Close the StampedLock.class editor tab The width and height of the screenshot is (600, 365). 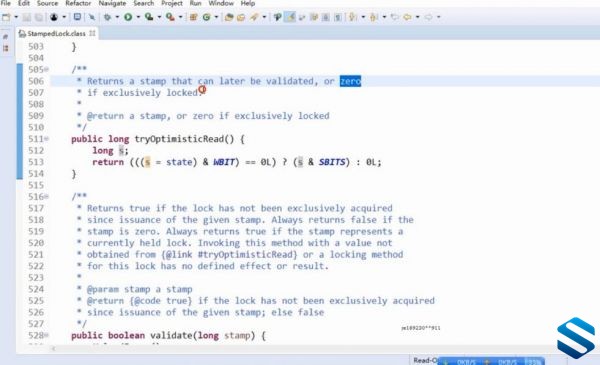point(92,33)
